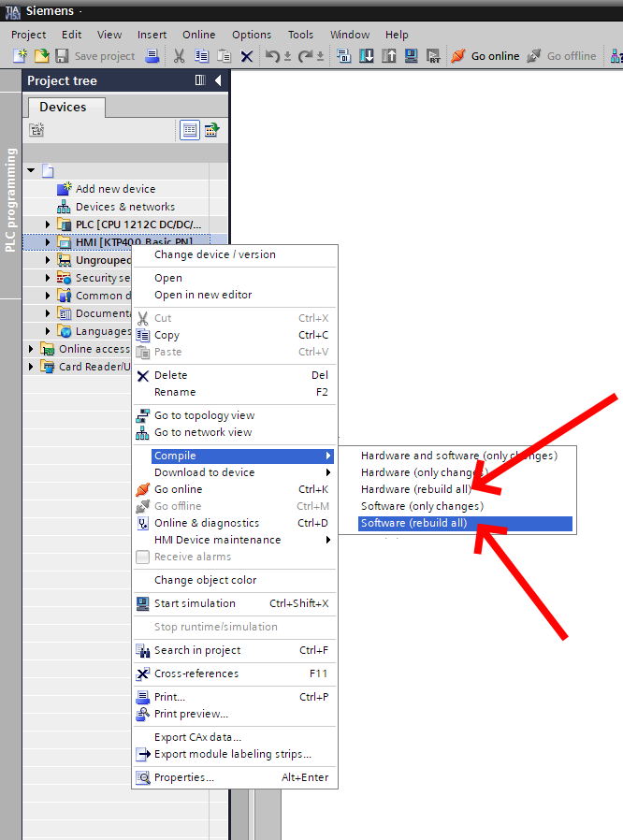Image resolution: width=623 pixels, height=840 pixels.
Task: Select Software (rebuild all) compile option
Action: (x=465, y=523)
